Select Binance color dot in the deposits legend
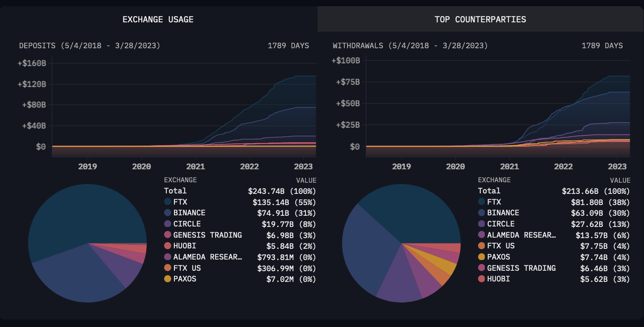This screenshot has height=327, width=644. pyautogui.click(x=168, y=213)
